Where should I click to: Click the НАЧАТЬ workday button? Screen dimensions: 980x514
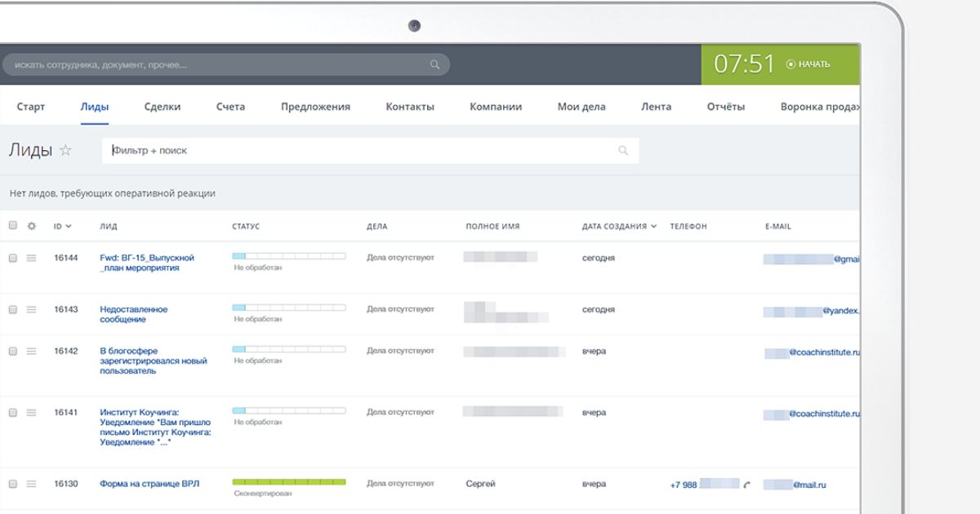click(x=808, y=64)
